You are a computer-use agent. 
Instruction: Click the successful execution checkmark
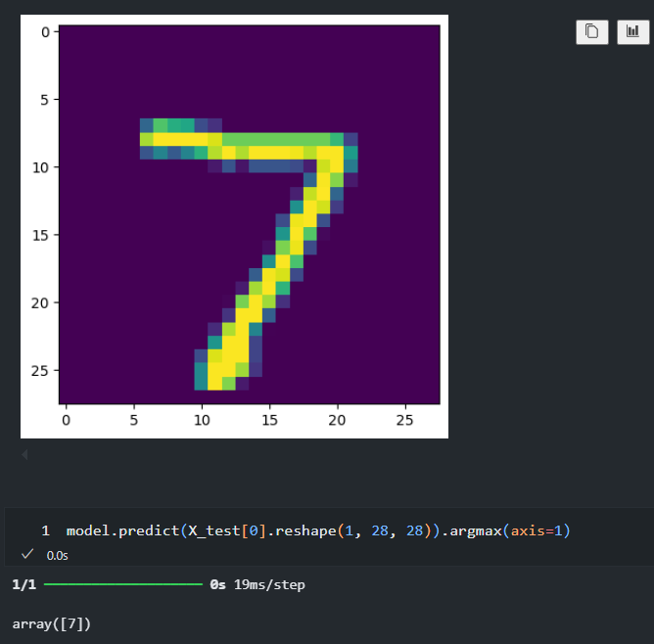click(27, 554)
